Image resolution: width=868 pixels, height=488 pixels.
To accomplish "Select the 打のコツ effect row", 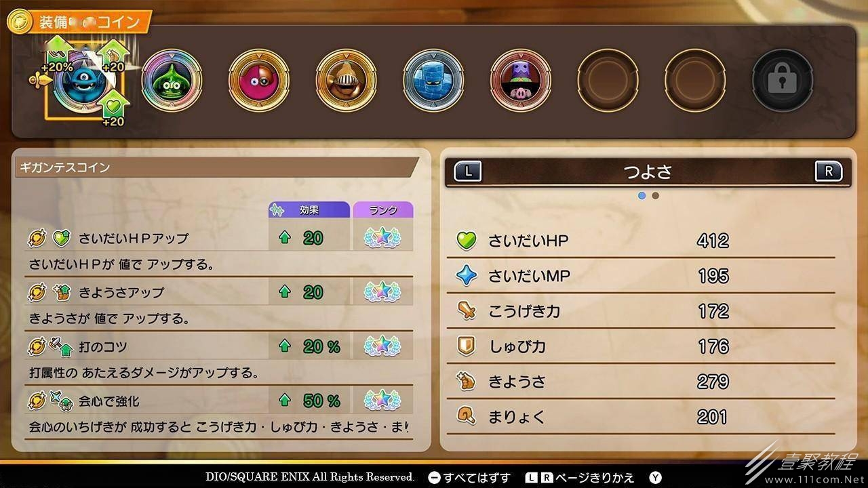I will pyautogui.click(x=219, y=346).
